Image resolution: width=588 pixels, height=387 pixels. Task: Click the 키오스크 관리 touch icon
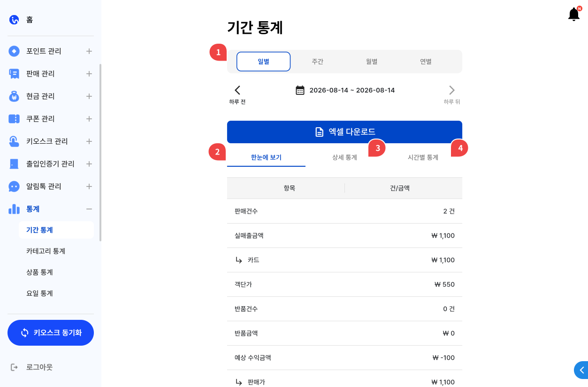point(14,141)
